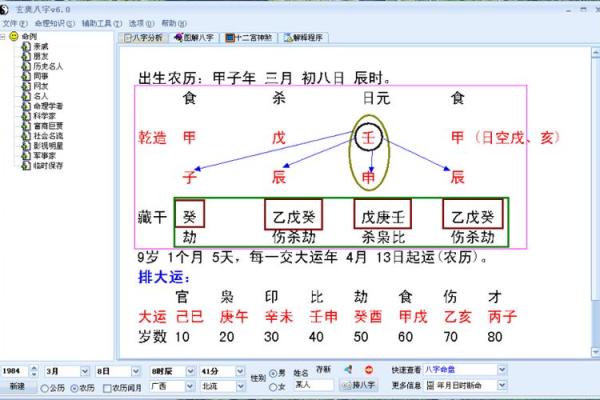600x400 pixels.
Task: Increase the year with the stepper up arrow
Action: (x=34, y=368)
